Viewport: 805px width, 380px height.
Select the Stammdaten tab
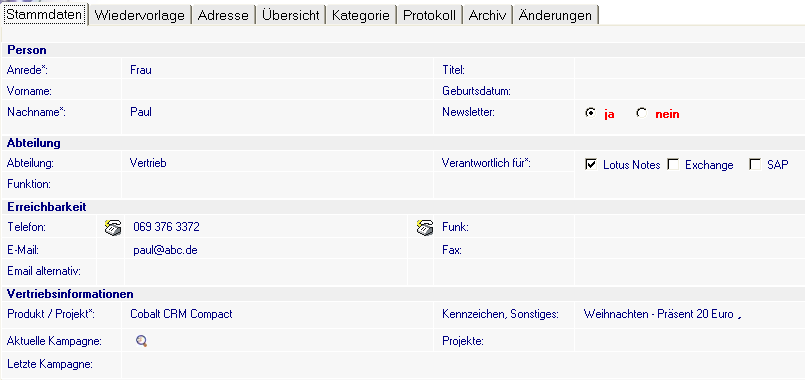point(44,14)
